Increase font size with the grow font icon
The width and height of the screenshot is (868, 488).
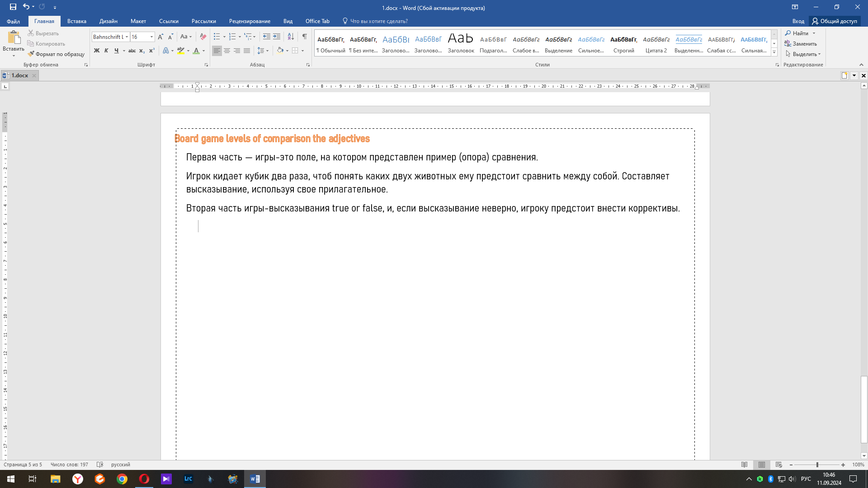click(160, 37)
